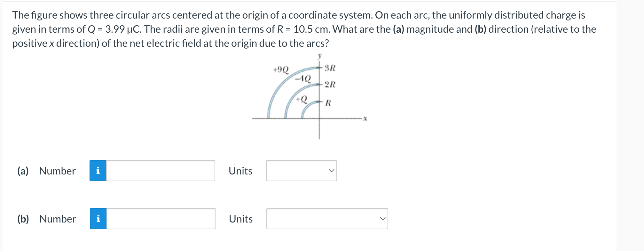Select the 3R tick mark on the y-axis
Image resolution: width=644 pixels, height=251 pixels.
321,68
